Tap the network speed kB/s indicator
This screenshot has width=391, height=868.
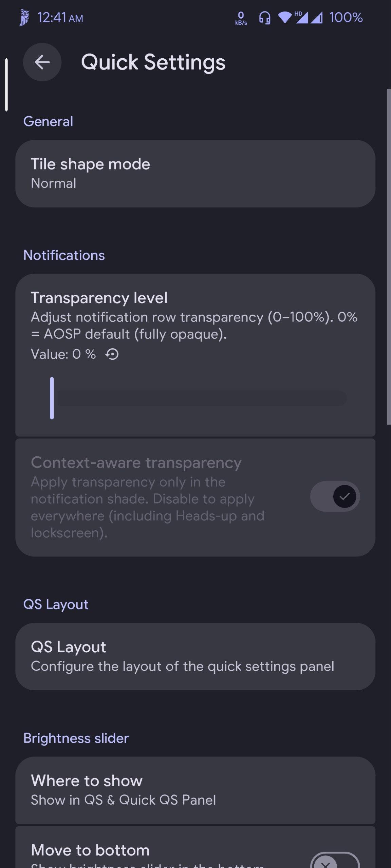tap(241, 18)
